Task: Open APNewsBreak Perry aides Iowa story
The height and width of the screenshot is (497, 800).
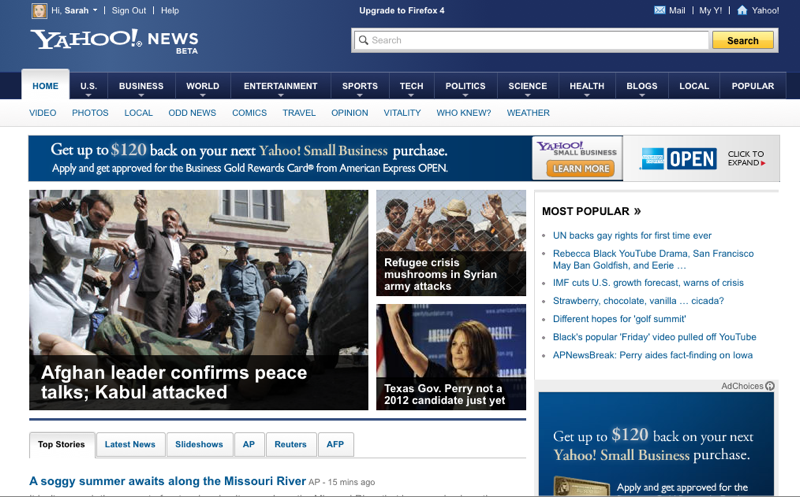Action: 653,355
